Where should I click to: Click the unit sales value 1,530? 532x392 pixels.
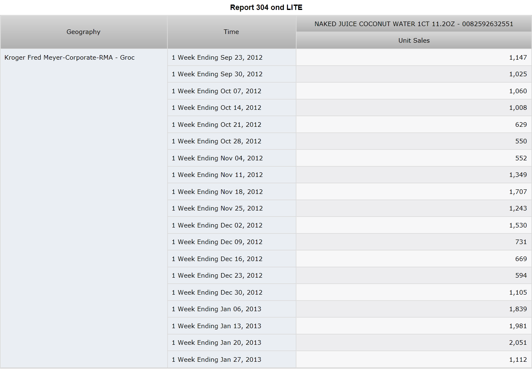click(x=518, y=225)
